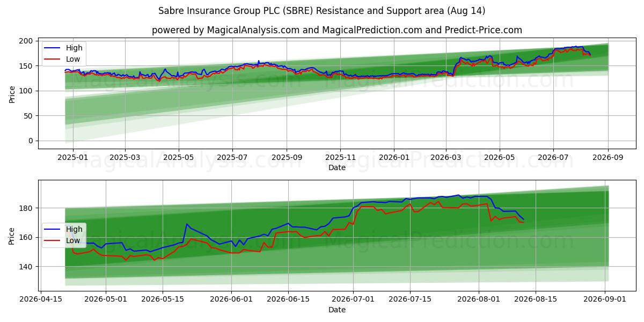
Task: Click the 2026-09 date tick on top chart
Action: 608,158
